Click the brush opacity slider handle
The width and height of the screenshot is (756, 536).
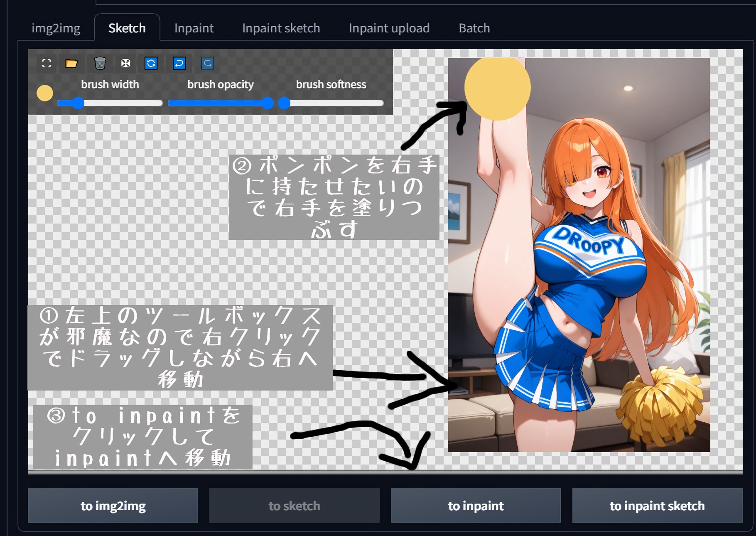268,103
